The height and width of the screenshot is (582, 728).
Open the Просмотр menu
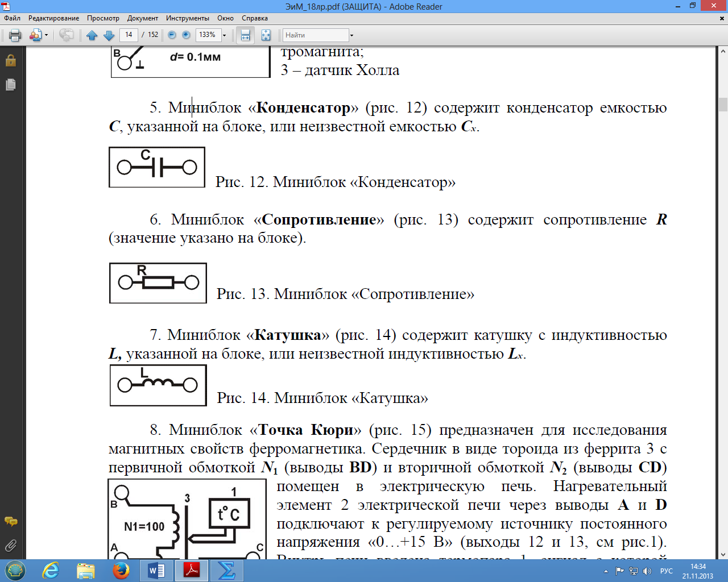point(103,18)
